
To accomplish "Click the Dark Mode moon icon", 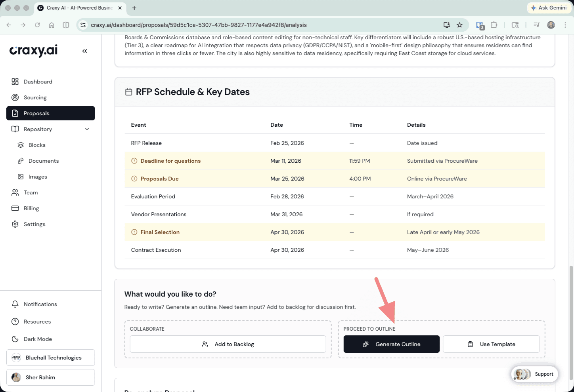I will pyautogui.click(x=15, y=339).
